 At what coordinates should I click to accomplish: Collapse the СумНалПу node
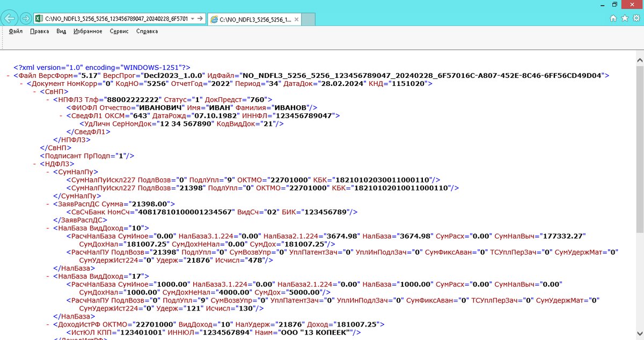coord(47,171)
